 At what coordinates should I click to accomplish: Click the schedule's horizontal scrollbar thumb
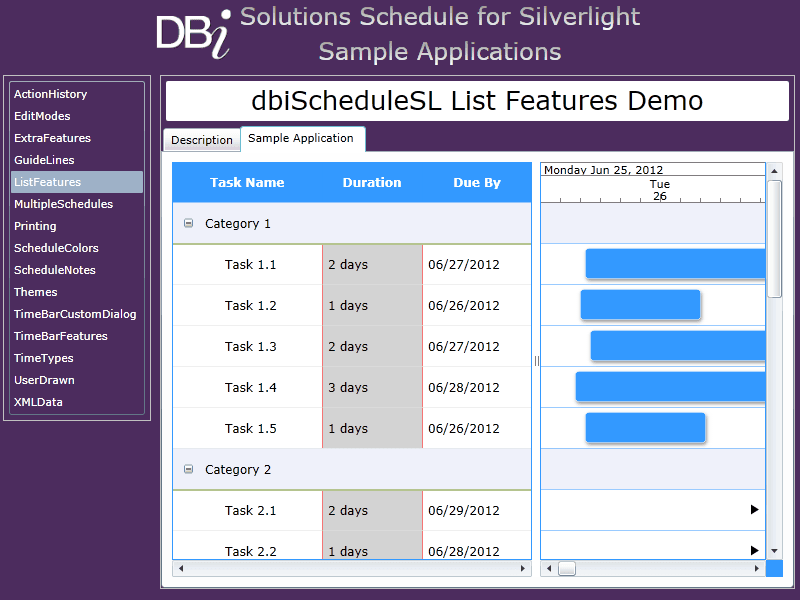567,568
